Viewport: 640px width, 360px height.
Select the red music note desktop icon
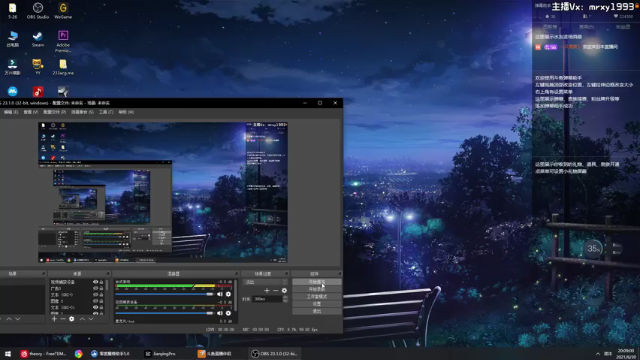click(x=38, y=91)
